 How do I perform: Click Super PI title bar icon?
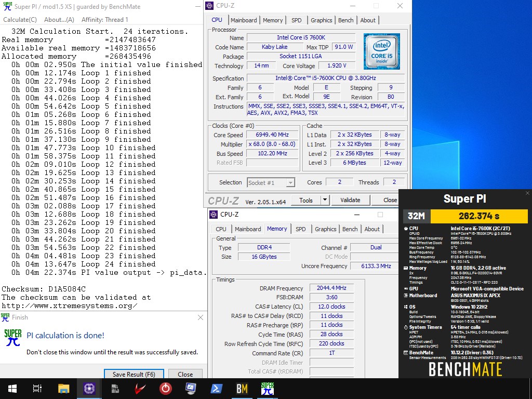pos(7,6)
